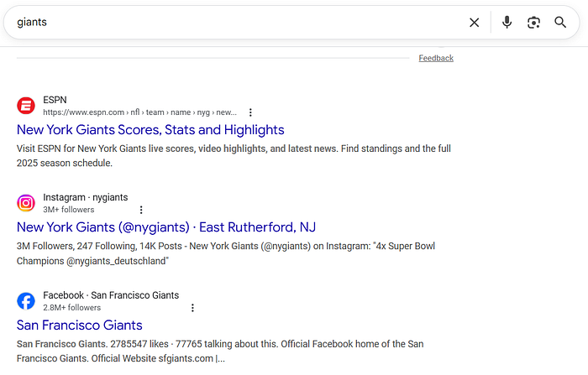Open the New York Giants (@nygiants) Instagram link
The width and height of the screenshot is (588, 375).
pos(165,227)
